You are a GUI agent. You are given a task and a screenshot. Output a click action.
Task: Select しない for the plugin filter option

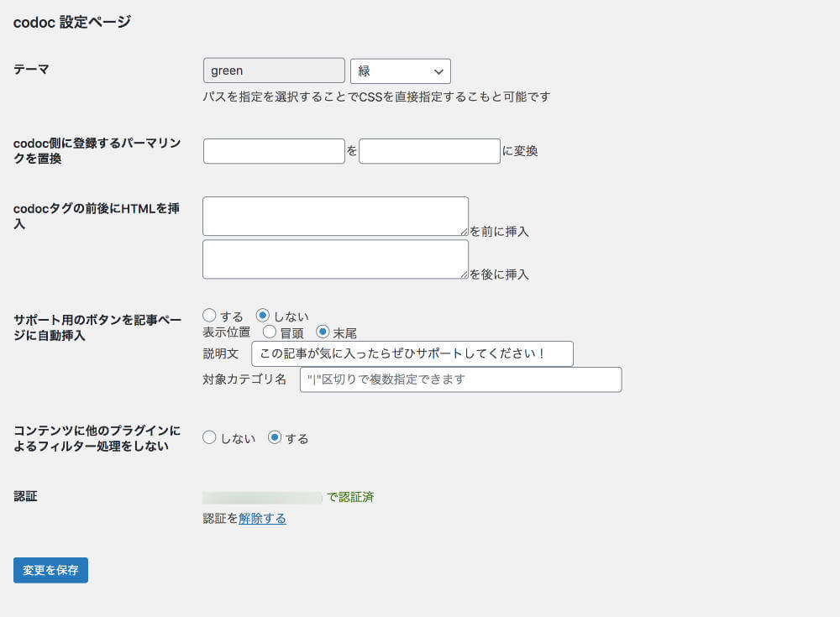click(x=208, y=437)
